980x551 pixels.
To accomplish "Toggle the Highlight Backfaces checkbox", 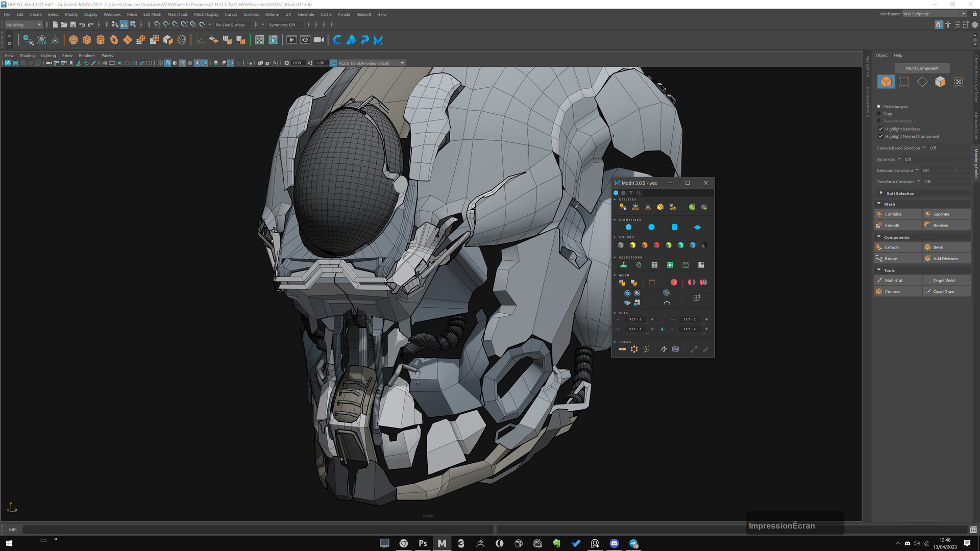I will coord(881,129).
